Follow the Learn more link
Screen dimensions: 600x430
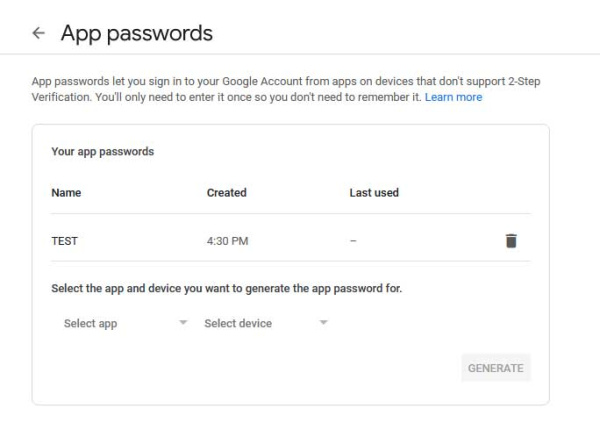(453, 97)
